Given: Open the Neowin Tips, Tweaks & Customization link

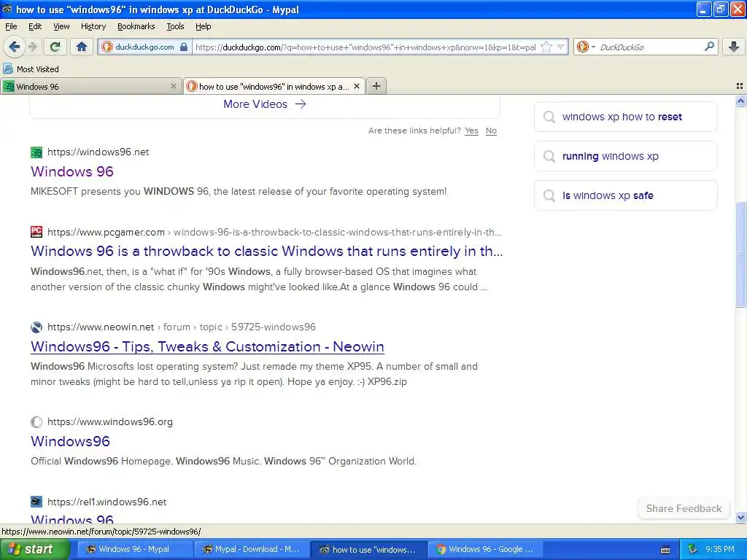Looking at the screenshot, I should click(207, 346).
